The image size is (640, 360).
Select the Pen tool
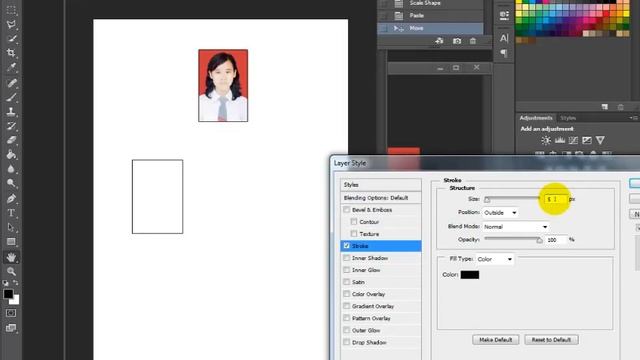coord(11,199)
